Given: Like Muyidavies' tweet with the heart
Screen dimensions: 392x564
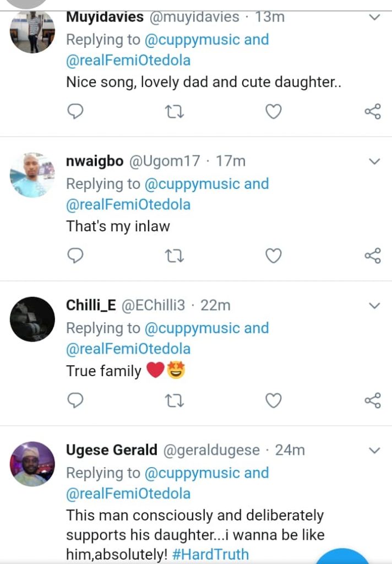Looking at the screenshot, I should click(274, 112).
